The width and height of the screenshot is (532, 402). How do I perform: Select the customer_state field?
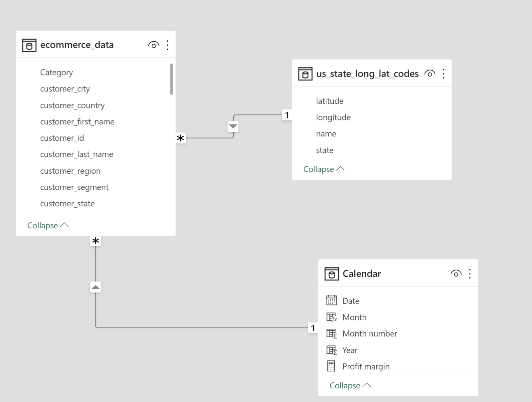pyautogui.click(x=67, y=204)
